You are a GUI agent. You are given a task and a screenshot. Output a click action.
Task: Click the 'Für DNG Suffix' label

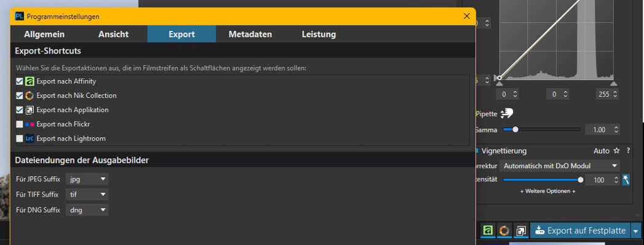pyautogui.click(x=38, y=210)
